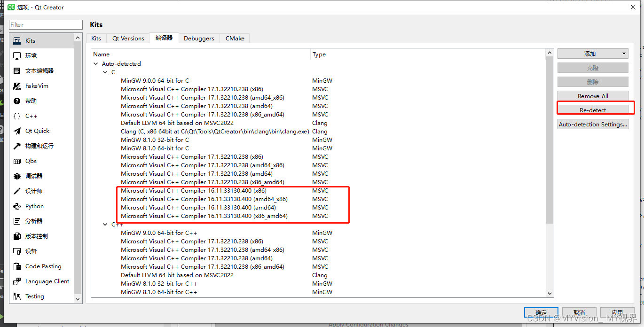The height and width of the screenshot is (327, 644).
Task: Click the 应用 button
Action: 617,312
